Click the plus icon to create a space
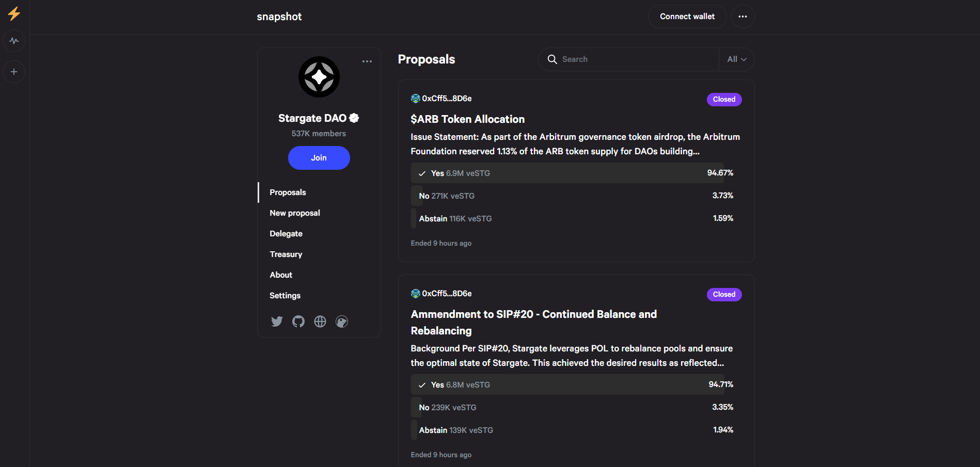This screenshot has height=467, width=980. coord(14,72)
